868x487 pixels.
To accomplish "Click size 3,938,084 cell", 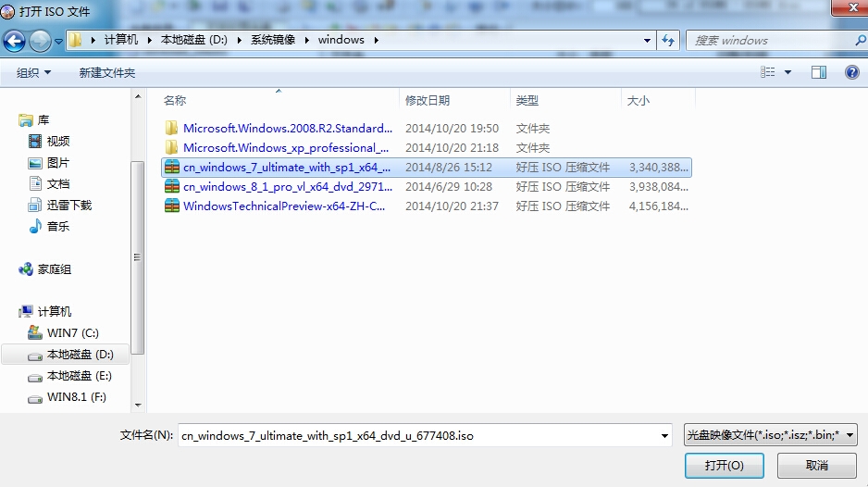I will (659, 187).
